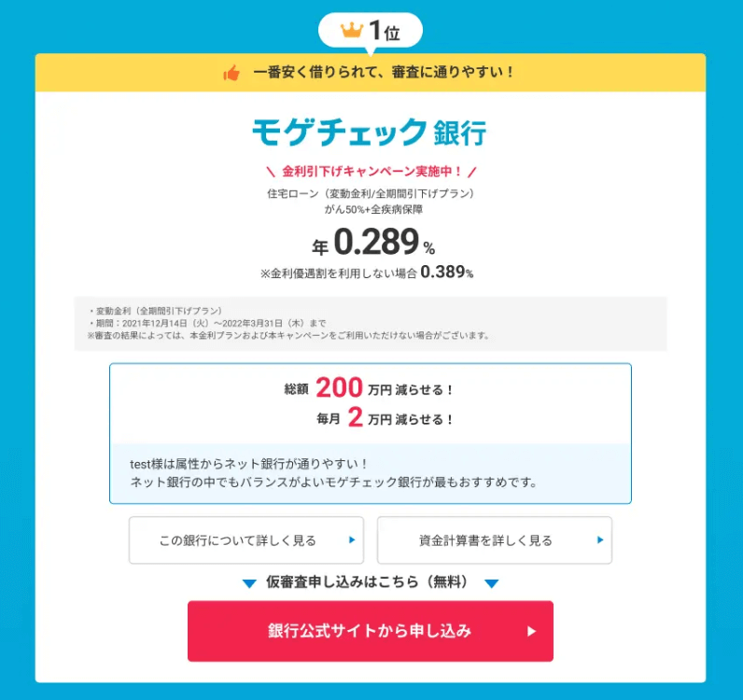Viewport: 743px width, 700px height.
Task: Click the 1位 ranking badge
Action: [x=371, y=31]
